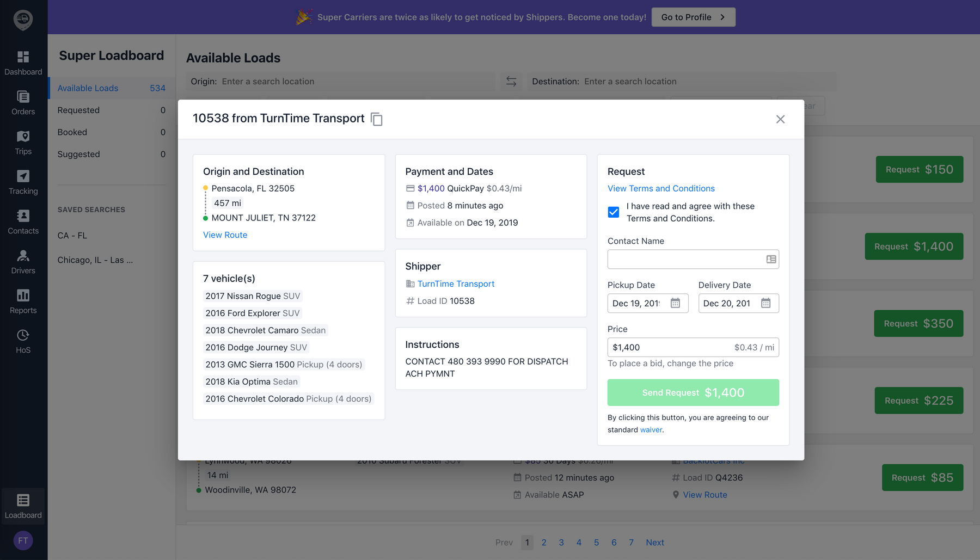Click the Request $350 button
Image resolution: width=980 pixels, height=560 pixels.
(918, 324)
